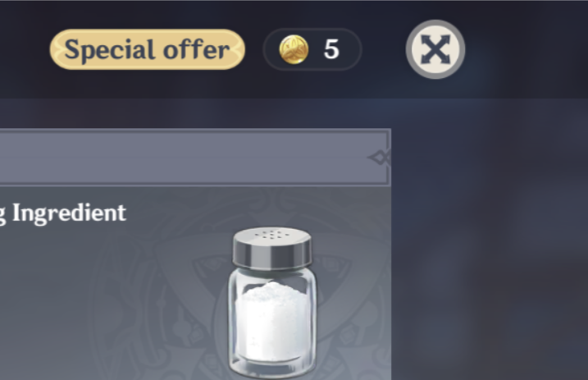Viewport: 588px width, 380px height.
Task: Click the gold Mora coin icon
Action: pos(293,50)
